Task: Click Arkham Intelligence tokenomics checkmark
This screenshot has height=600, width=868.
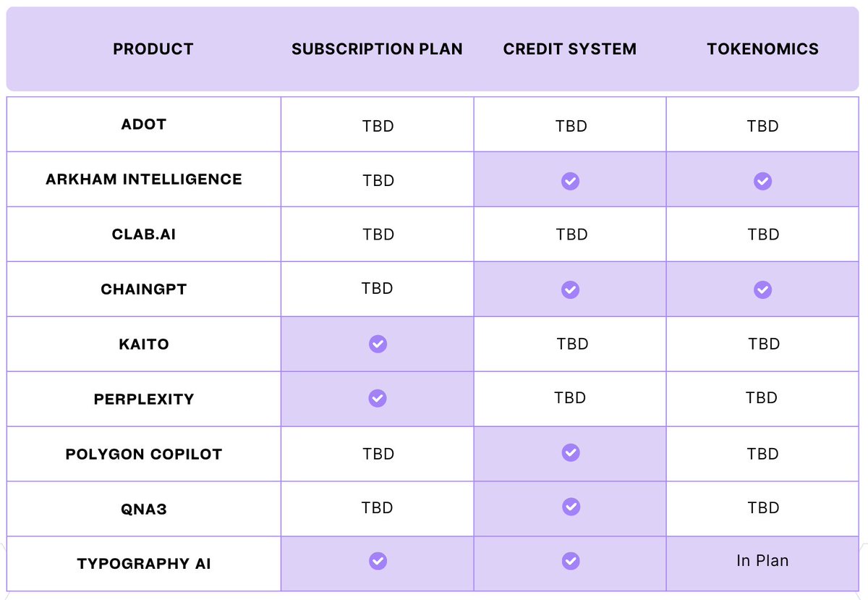Action: tap(762, 180)
